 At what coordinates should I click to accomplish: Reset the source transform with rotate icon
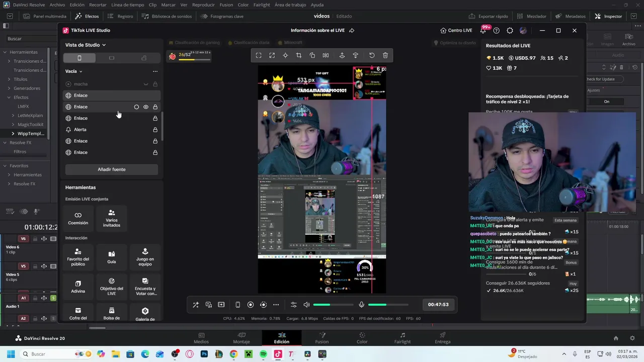(x=372, y=55)
